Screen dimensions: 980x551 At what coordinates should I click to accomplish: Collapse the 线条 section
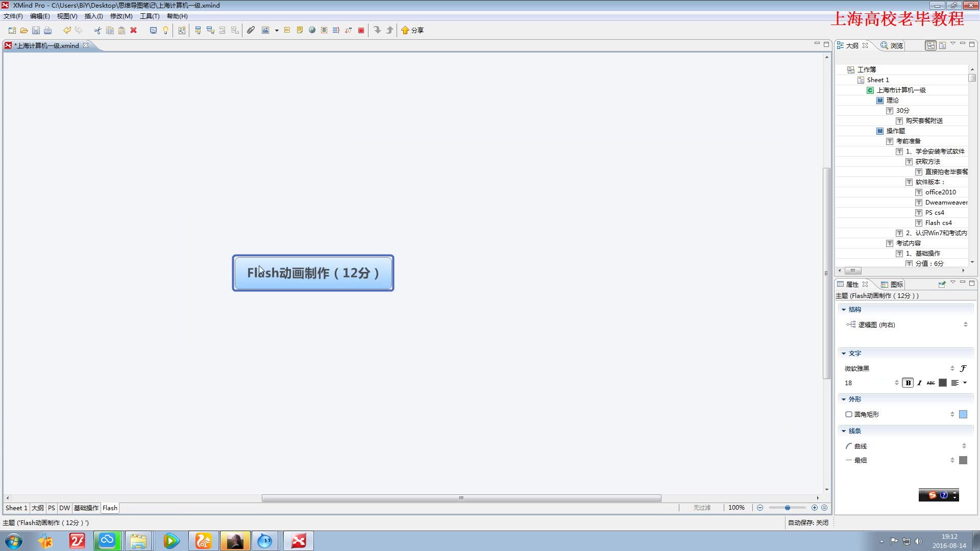click(x=844, y=431)
